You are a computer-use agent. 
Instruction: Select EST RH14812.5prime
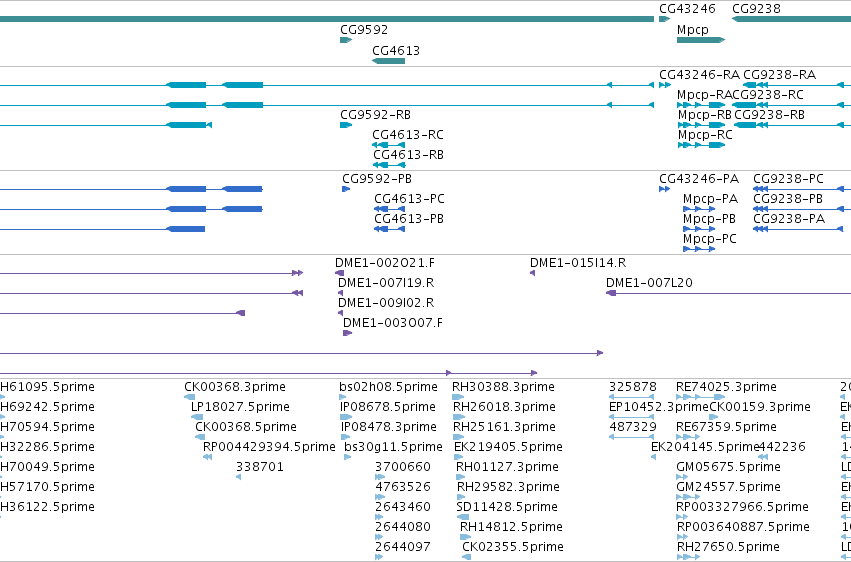(x=511, y=528)
